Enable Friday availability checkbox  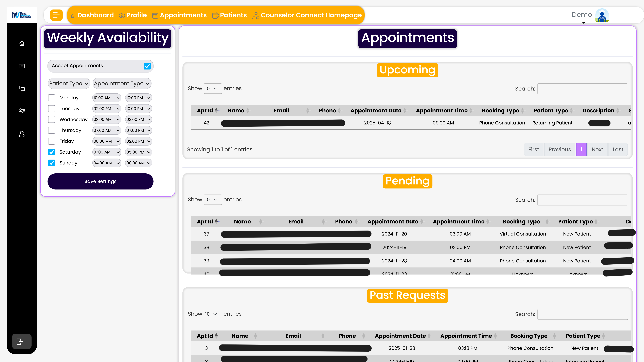(x=52, y=141)
